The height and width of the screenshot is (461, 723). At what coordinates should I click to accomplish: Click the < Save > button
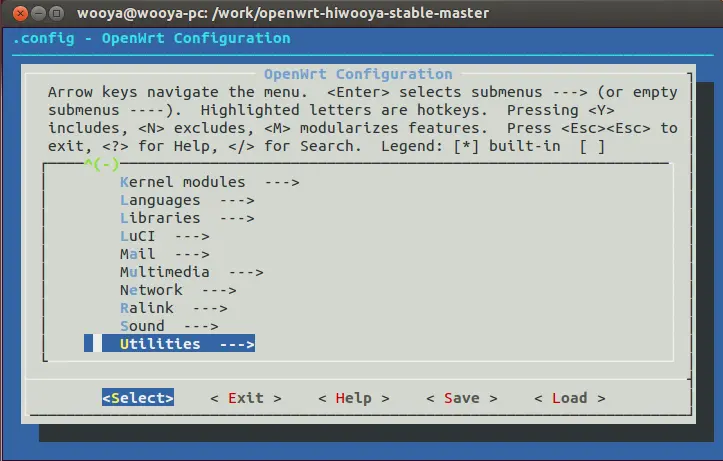pos(461,398)
